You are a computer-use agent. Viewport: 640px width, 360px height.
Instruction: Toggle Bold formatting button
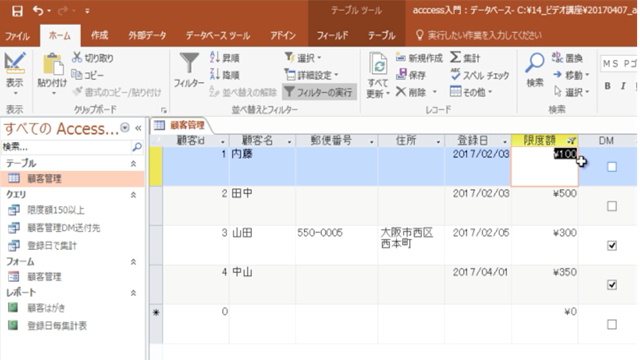[x=608, y=86]
